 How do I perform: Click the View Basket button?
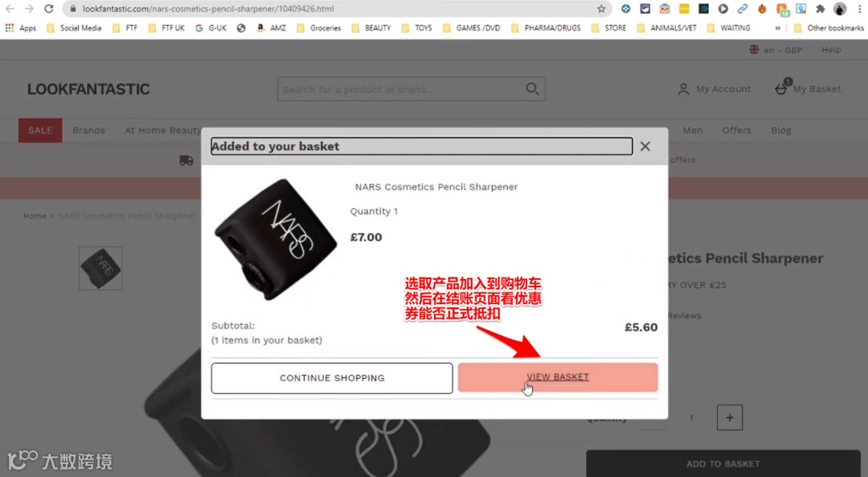tap(558, 377)
